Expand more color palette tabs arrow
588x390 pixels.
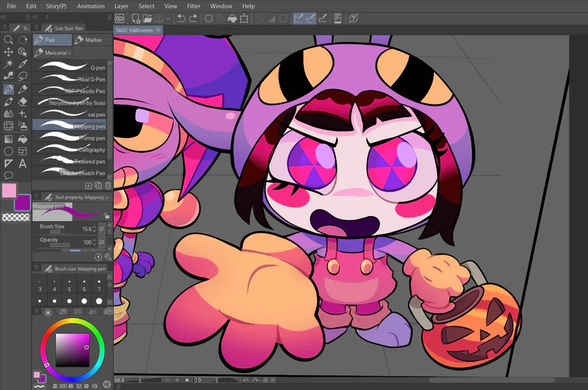coord(110,311)
